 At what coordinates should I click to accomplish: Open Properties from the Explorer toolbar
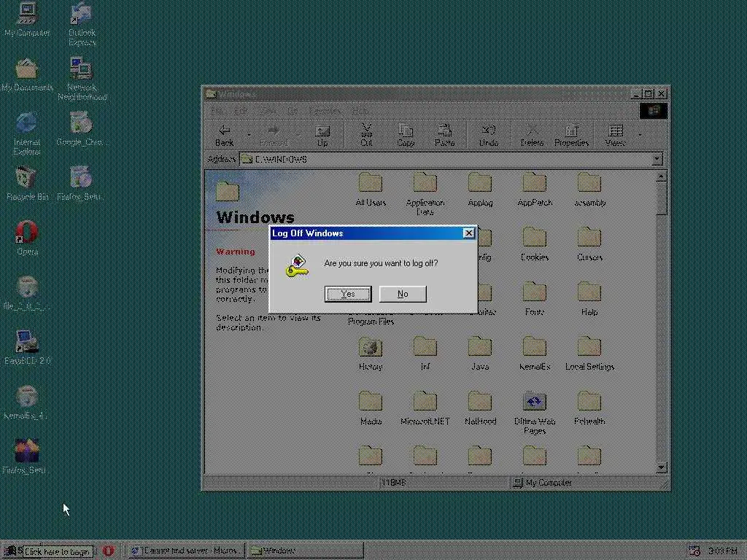[x=571, y=135]
